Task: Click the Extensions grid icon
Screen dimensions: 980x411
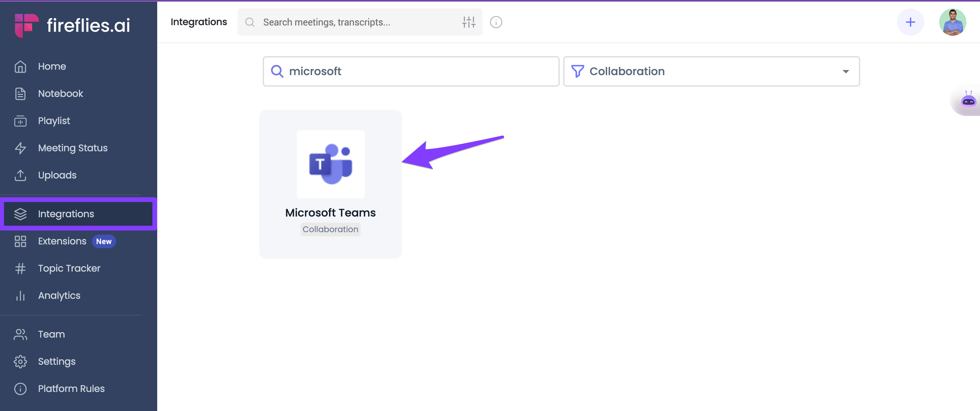Action: click(x=20, y=241)
